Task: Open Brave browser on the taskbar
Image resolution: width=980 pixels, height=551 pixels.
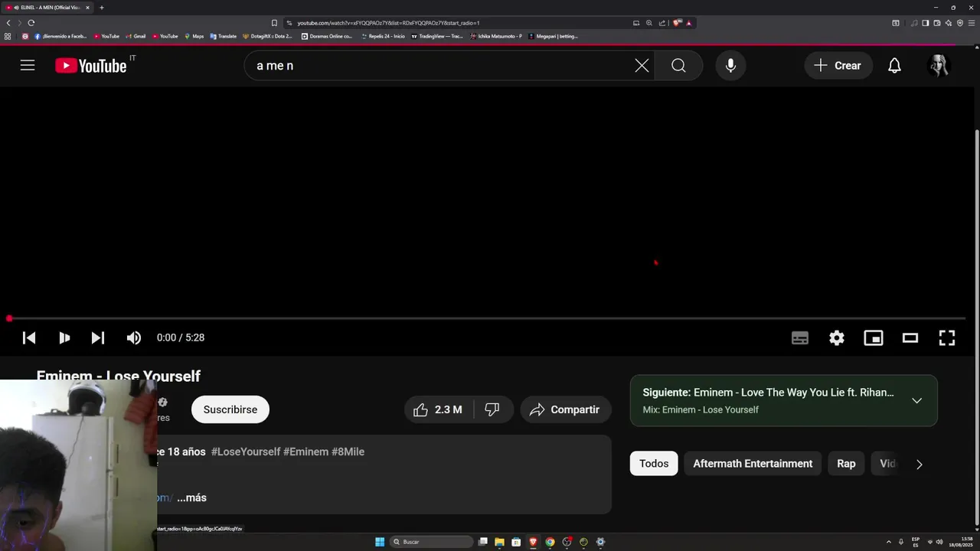Action: [533, 542]
